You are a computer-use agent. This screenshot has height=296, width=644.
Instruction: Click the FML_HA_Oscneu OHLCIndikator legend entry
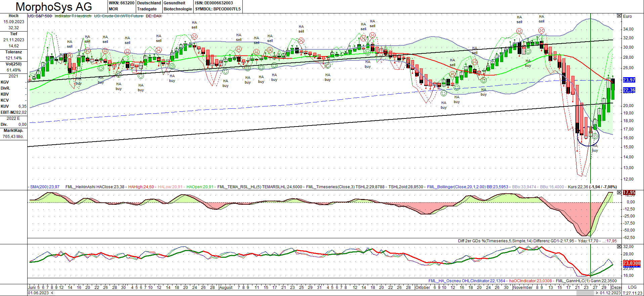tap(467, 281)
